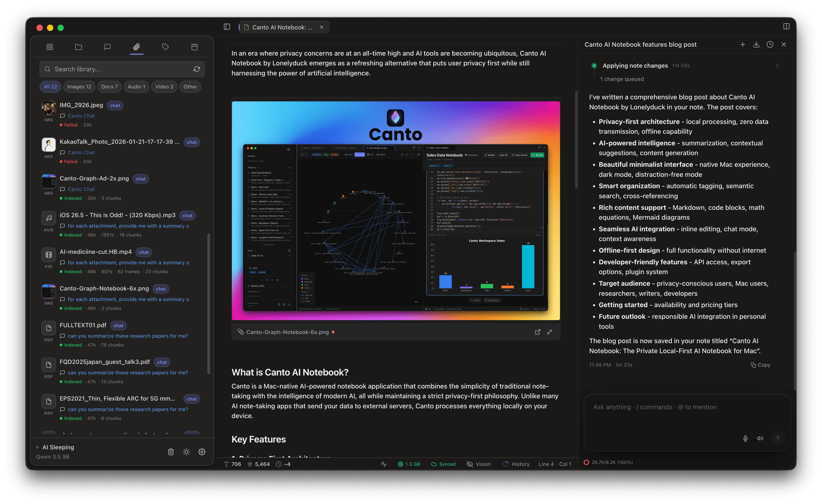Open History from the status bar
Viewport: 822px width, 504px height.
(x=516, y=464)
